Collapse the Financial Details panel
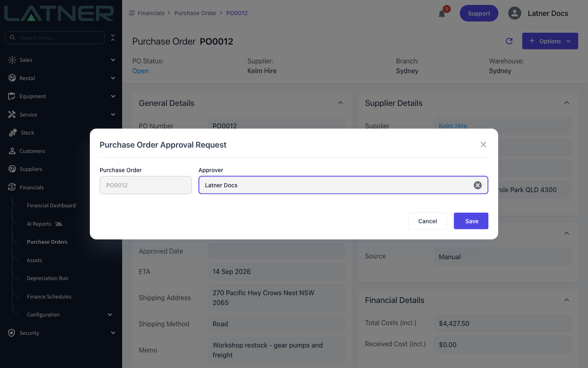This screenshot has height=368, width=588. point(567,300)
